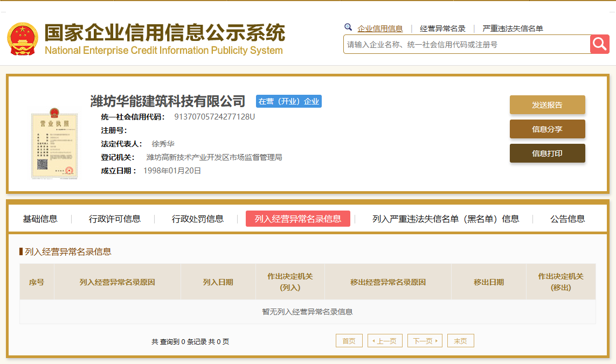Image resolution: width=616 pixels, height=364 pixels.
Task: Click the legal representative name 徐秀华
Action: [163, 144]
